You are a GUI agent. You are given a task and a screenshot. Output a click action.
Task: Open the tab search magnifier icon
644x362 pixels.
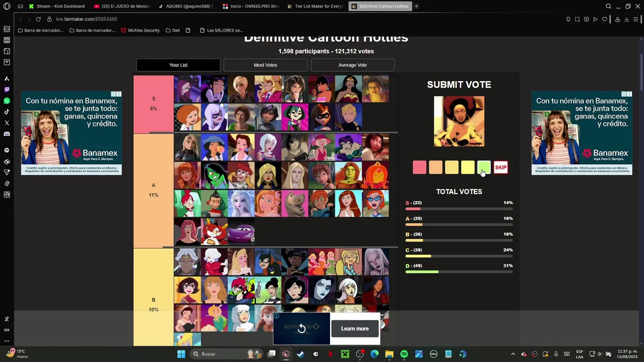click(x=608, y=7)
